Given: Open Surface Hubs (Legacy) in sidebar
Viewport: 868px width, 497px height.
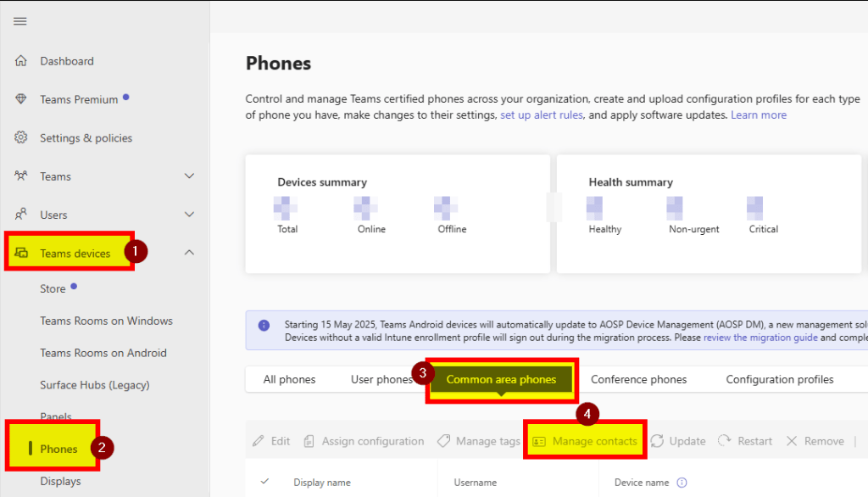Looking at the screenshot, I should (94, 385).
